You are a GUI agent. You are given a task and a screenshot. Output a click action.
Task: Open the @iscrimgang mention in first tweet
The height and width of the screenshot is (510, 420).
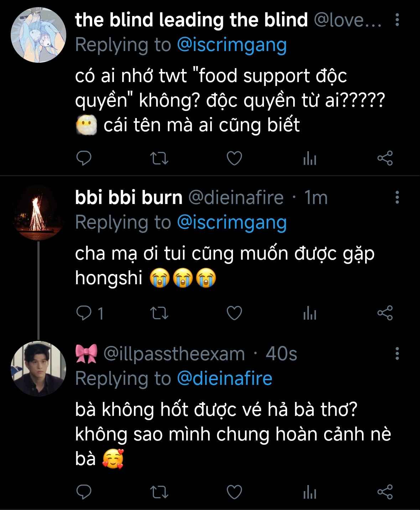(232, 45)
